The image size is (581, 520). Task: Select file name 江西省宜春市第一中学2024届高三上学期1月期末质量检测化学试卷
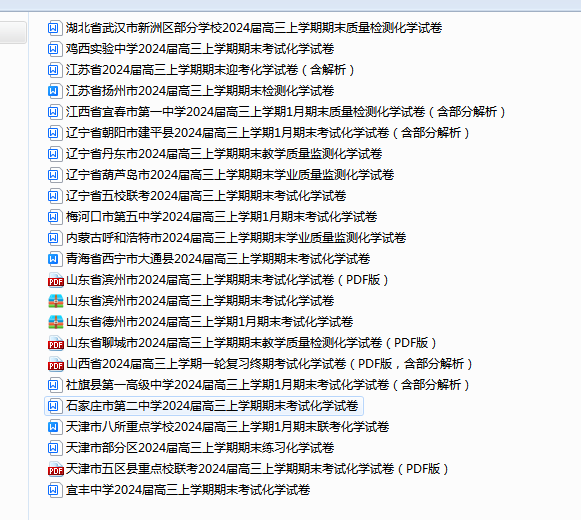click(245, 112)
